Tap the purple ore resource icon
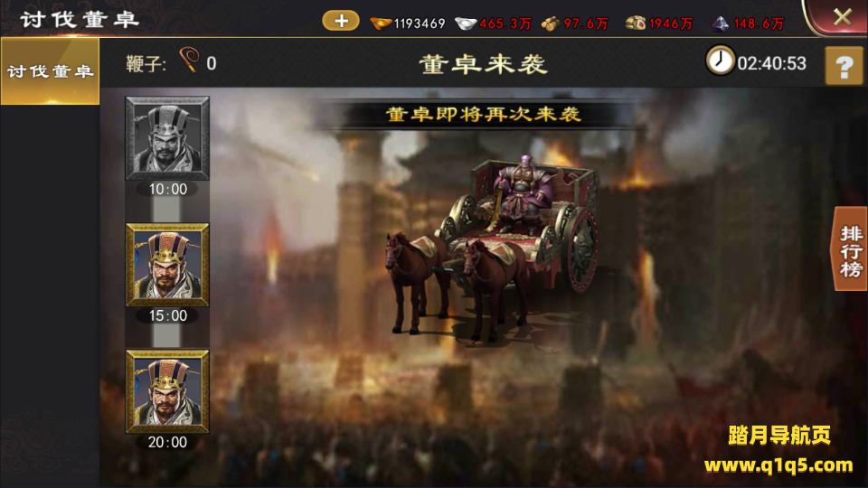The image size is (868, 488). [x=720, y=23]
